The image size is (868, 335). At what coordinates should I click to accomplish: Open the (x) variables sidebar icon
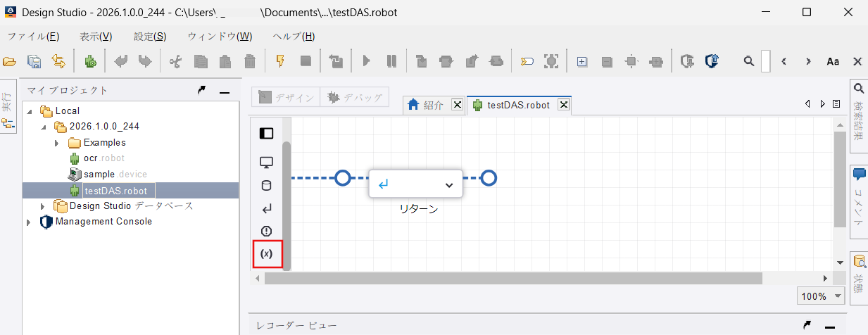click(x=266, y=253)
